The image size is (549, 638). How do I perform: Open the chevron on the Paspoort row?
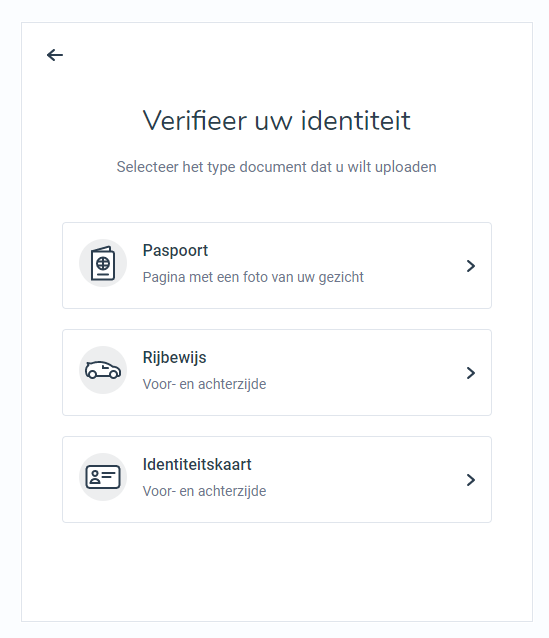(x=471, y=266)
